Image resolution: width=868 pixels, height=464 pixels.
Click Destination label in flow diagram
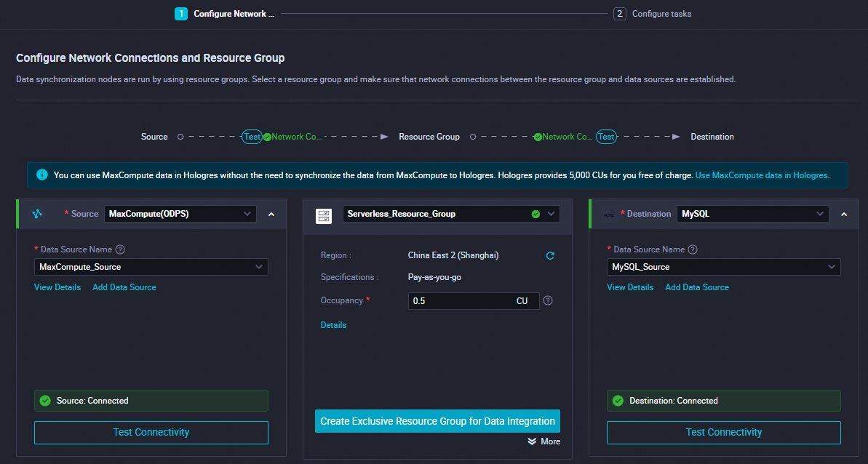[712, 137]
